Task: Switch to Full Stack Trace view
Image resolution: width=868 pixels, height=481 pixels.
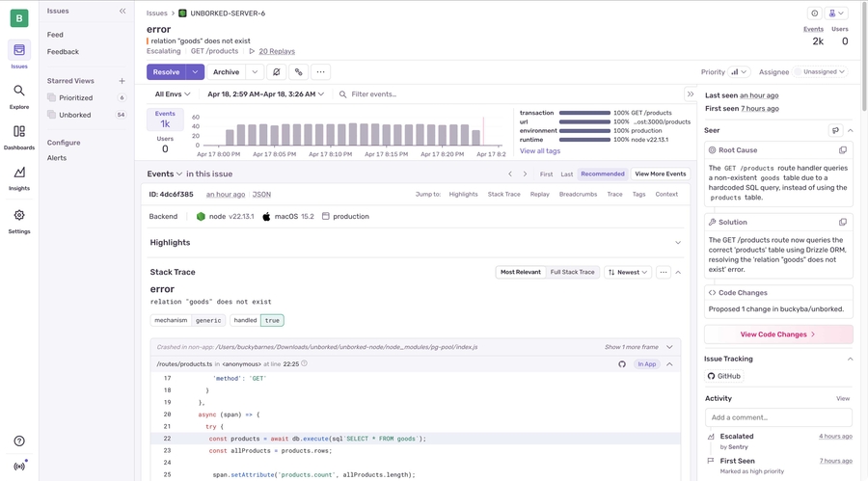Action: click(572, 273)
